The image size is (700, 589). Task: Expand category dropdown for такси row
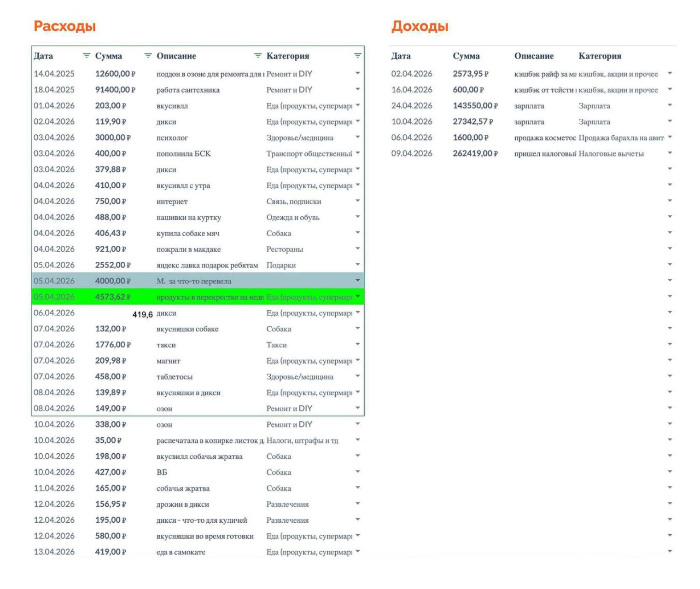(x=358, y=344)
